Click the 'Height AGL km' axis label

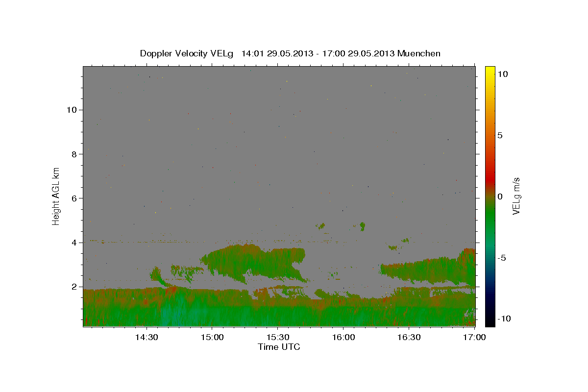point(56,196)
